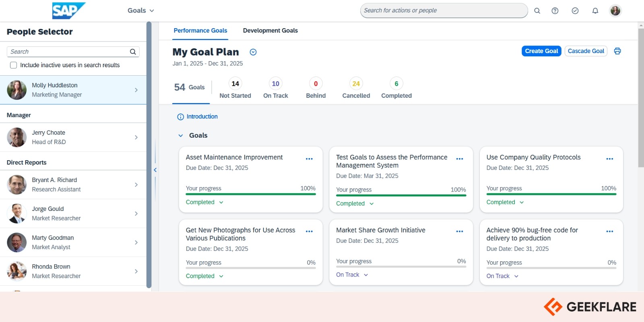The height and width of the screenshot is (322, 644).
Task: Open options for Asset Maintenance Improvement goal
Action: coord(309,159)
